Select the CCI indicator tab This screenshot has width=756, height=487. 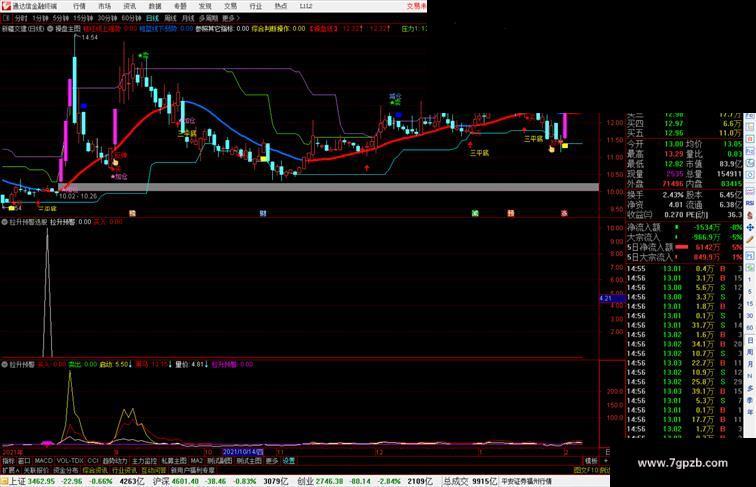point(93,461)
